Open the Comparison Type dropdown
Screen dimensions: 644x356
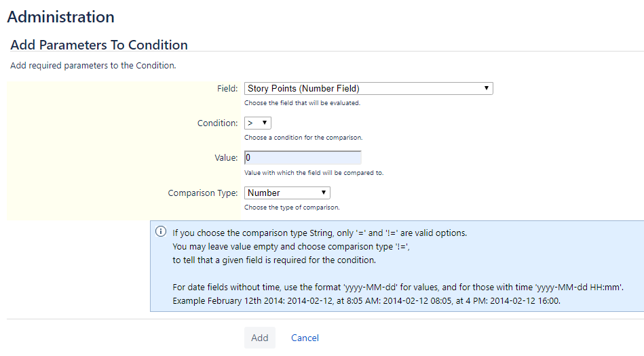coord(287,193)
